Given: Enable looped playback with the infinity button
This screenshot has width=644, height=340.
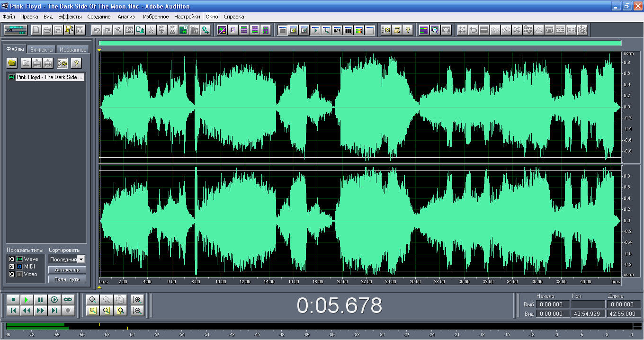Looking at the screenshot, I should click(x=68, y=299).
